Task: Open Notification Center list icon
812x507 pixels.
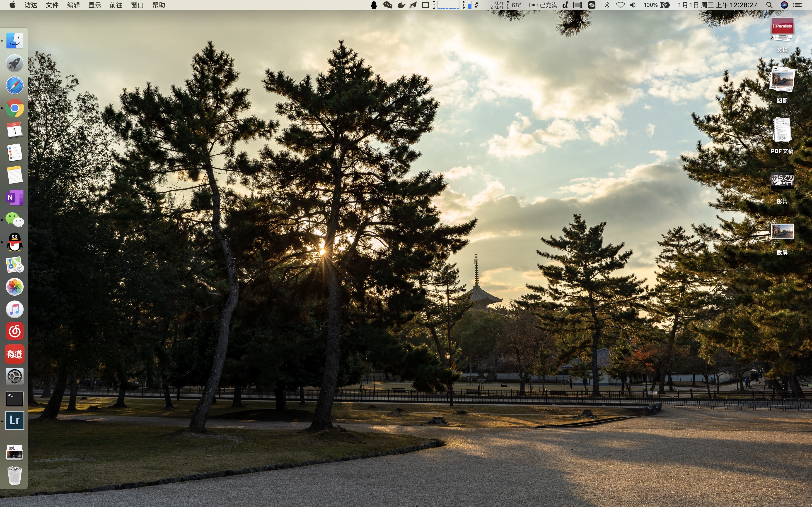Action: pos(797,5)
